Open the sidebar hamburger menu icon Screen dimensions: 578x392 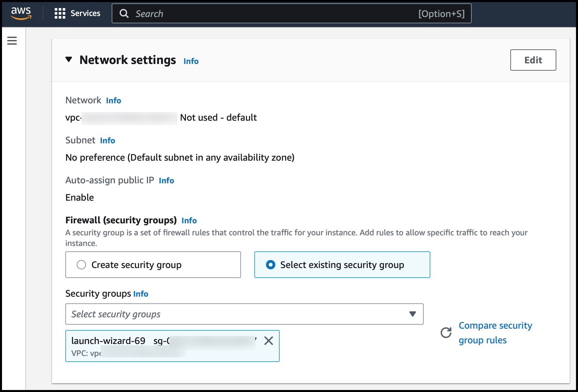12,40
